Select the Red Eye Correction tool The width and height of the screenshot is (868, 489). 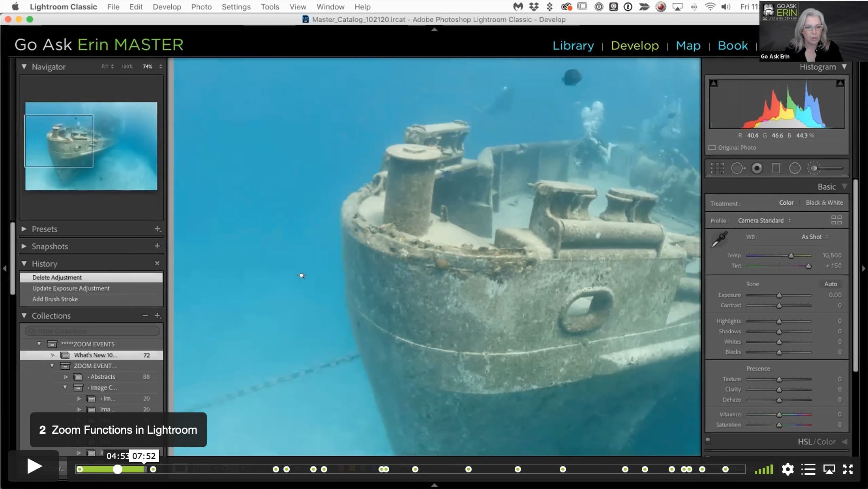[757, 168]
